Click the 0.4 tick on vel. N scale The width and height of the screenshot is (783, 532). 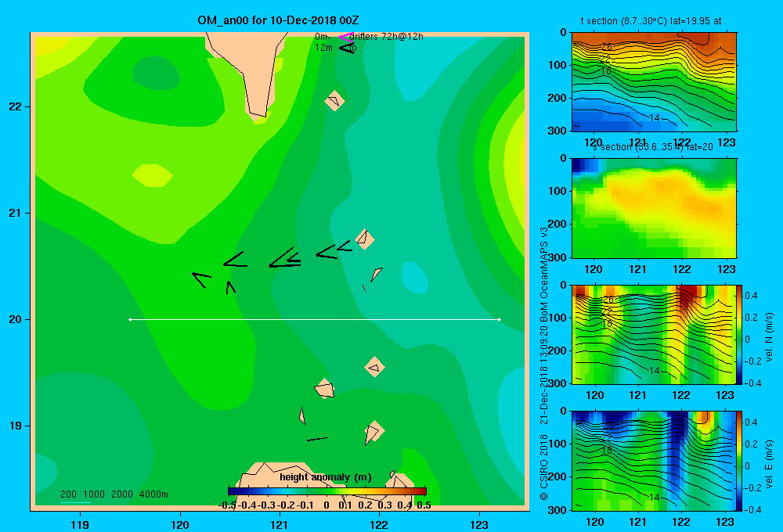[751, 296]
